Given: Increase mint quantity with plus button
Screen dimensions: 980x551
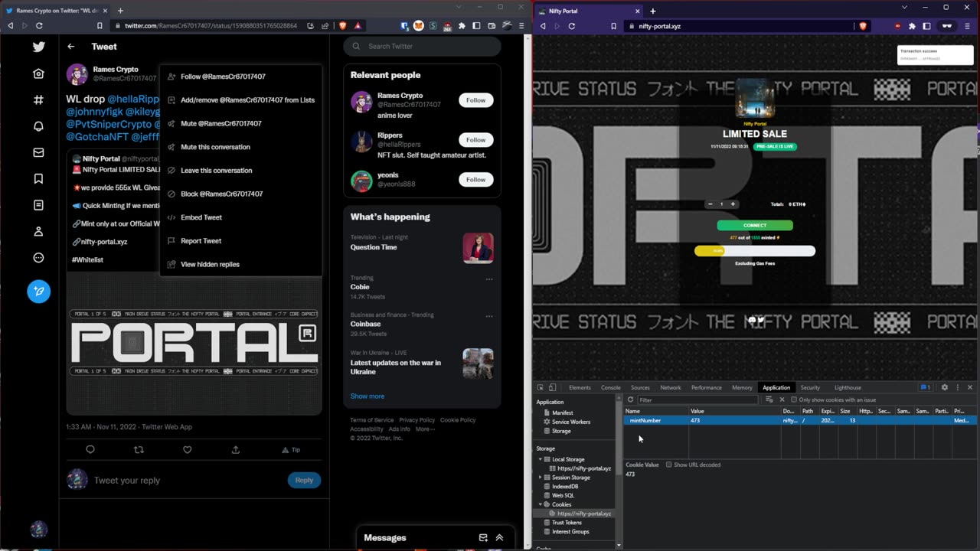Looking at the screenshot, I should point(733,204).
